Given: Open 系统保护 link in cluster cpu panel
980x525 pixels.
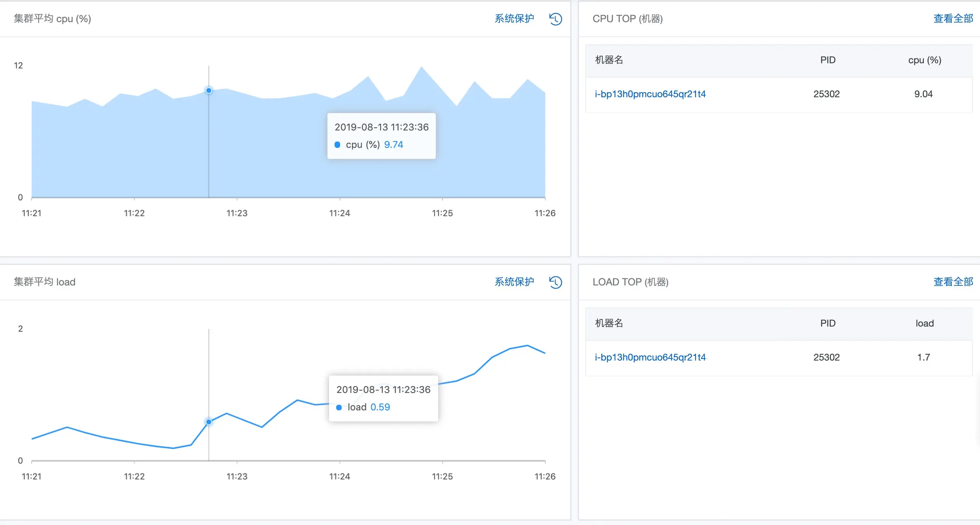Looking at the screenshot, I should tap(514, 19).
